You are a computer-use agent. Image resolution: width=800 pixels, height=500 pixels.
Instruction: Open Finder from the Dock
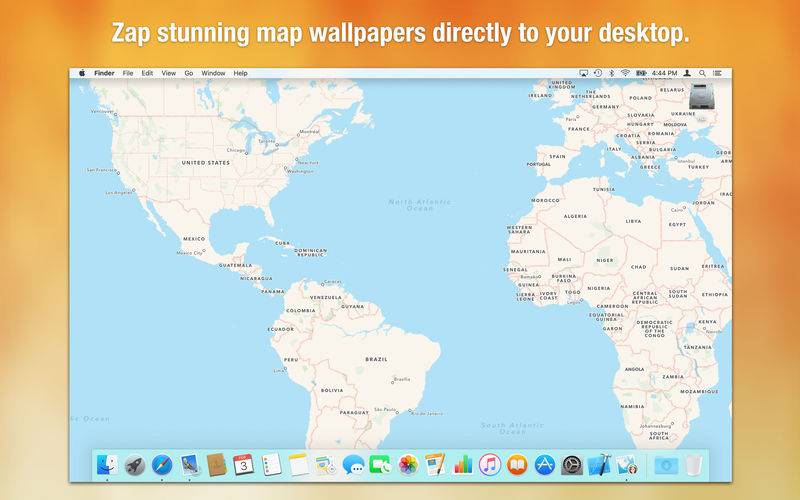coord(107,465)
